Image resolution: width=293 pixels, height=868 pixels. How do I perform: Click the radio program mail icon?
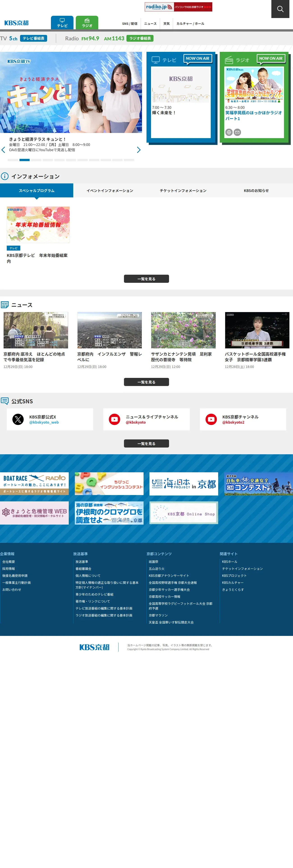click(x=237, y=132)
